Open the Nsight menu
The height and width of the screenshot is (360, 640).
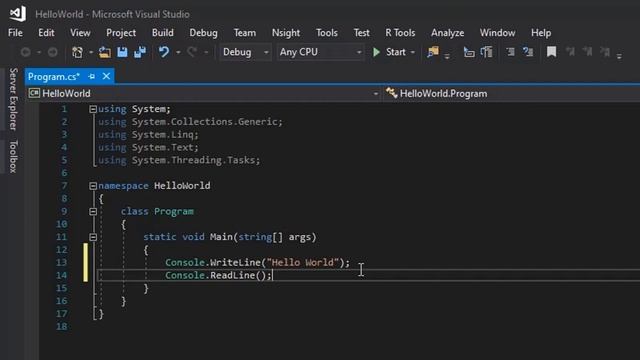pyautogui.click(x=286, y=33)
